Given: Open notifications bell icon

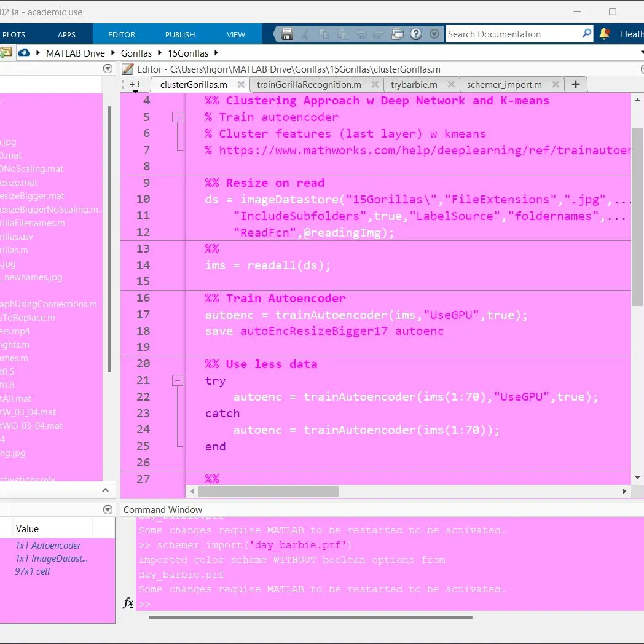Looking at the screenshot, I should pyautogui.click(x=604, y=34).
